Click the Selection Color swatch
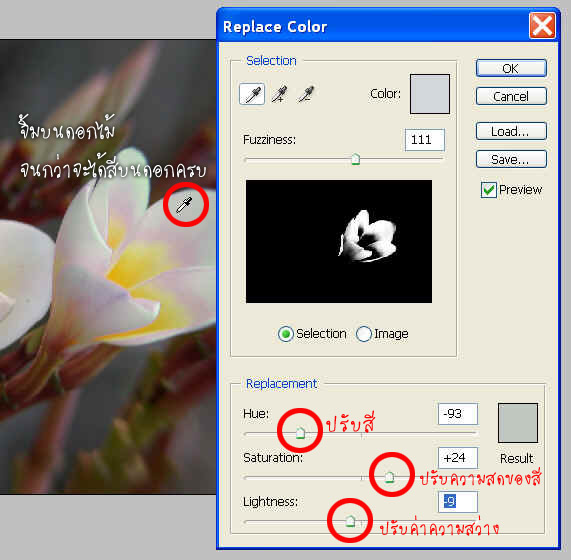 [x=430, y=94]
